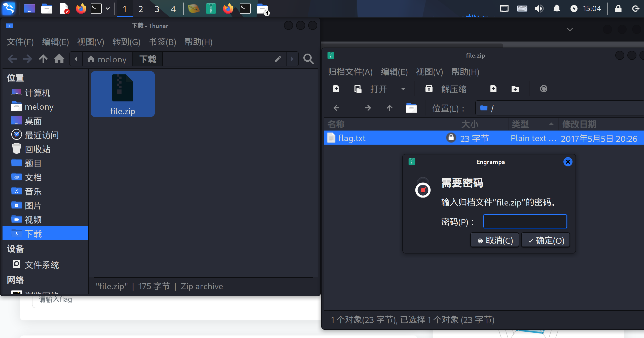644x338 pixels.
Task: Switch to workspace 3
Action: click(157, 9)
